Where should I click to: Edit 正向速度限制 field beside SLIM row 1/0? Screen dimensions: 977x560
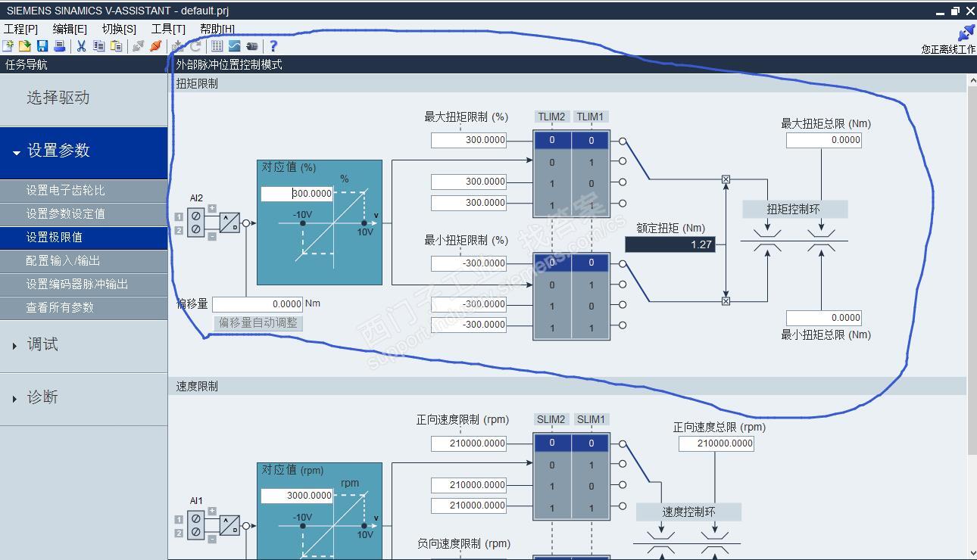(x=469, y=485)
